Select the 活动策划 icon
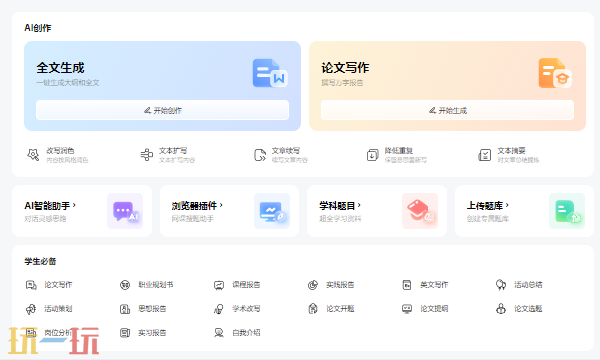The height and width of the screenshot is (360, 600). click(31, 309)
